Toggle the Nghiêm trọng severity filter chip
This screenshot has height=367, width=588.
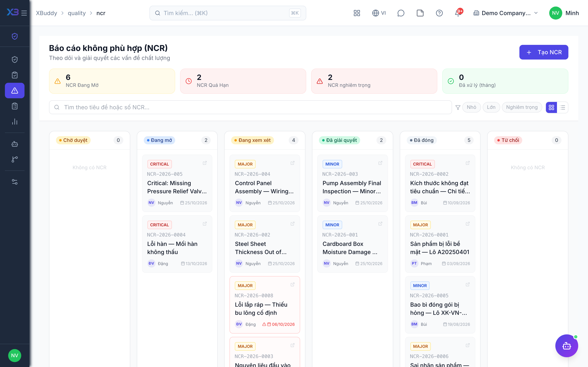(522, 107)
